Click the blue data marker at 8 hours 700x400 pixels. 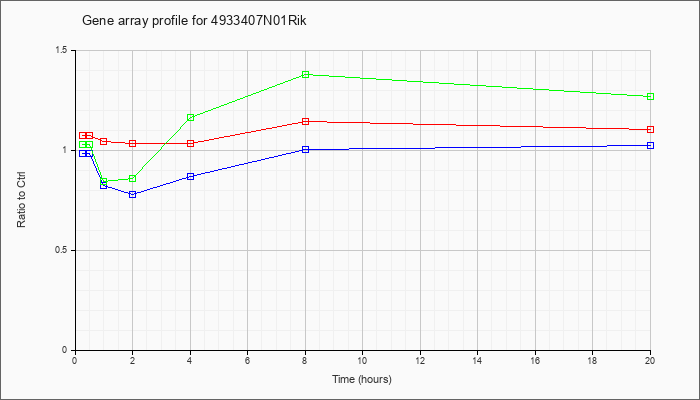click(x=305, y=150)
